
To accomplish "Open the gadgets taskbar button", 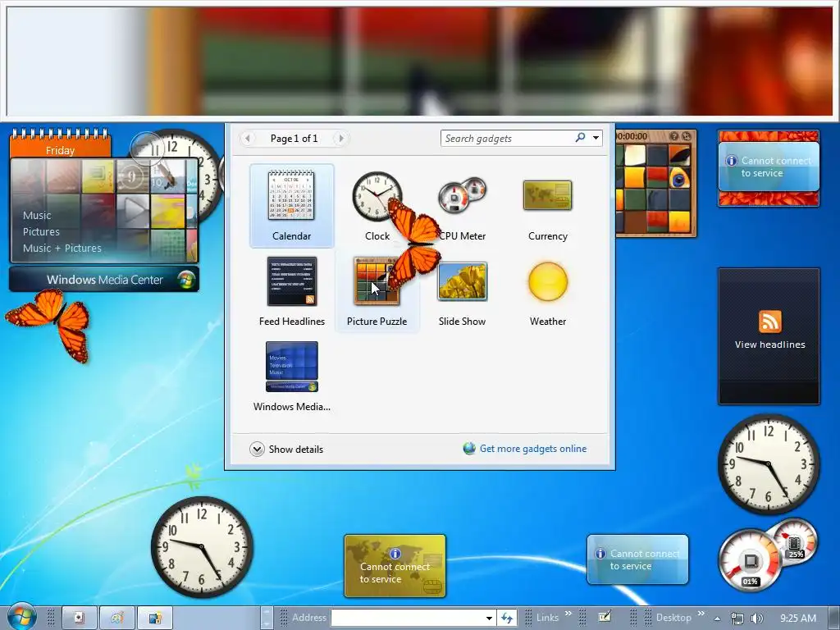I will 155,618.
